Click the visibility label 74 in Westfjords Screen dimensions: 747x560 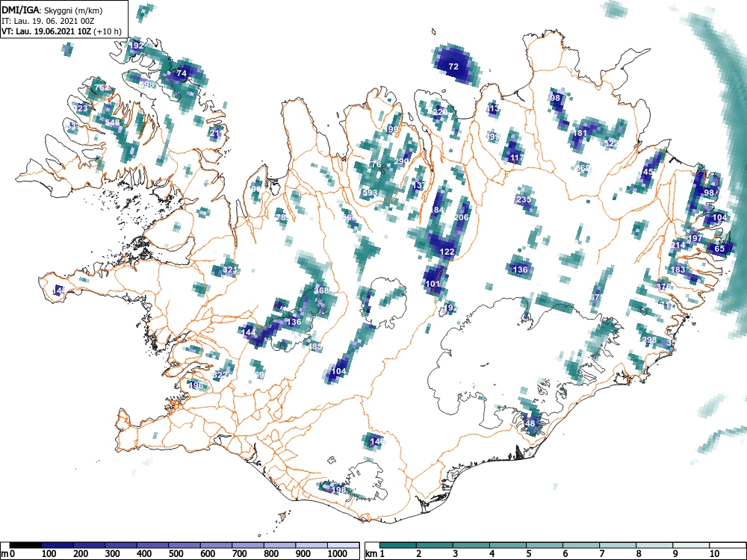tap(182, 73)
